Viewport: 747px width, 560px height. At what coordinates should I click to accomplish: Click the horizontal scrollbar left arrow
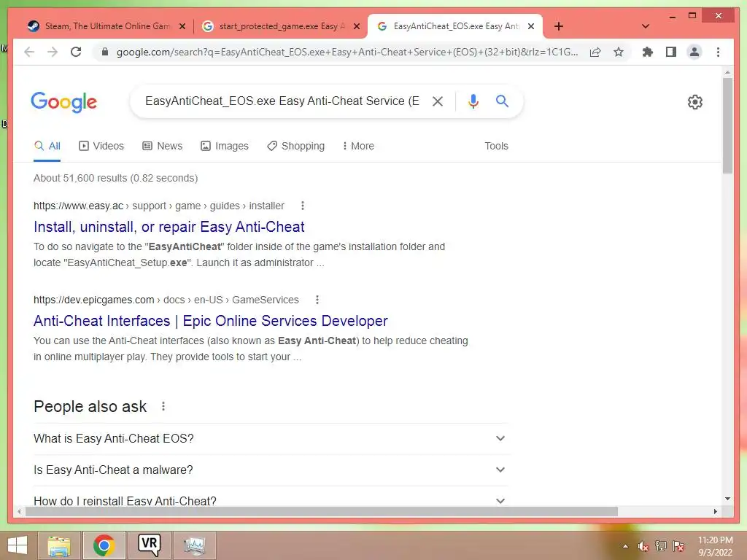[x=19, y=511]
